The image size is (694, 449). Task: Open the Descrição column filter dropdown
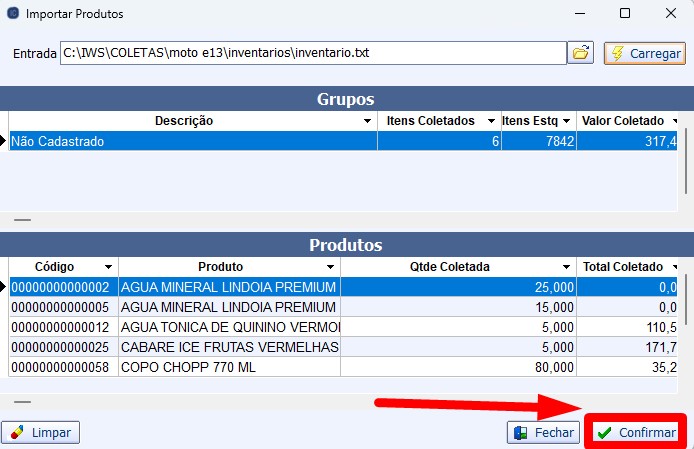367,121
